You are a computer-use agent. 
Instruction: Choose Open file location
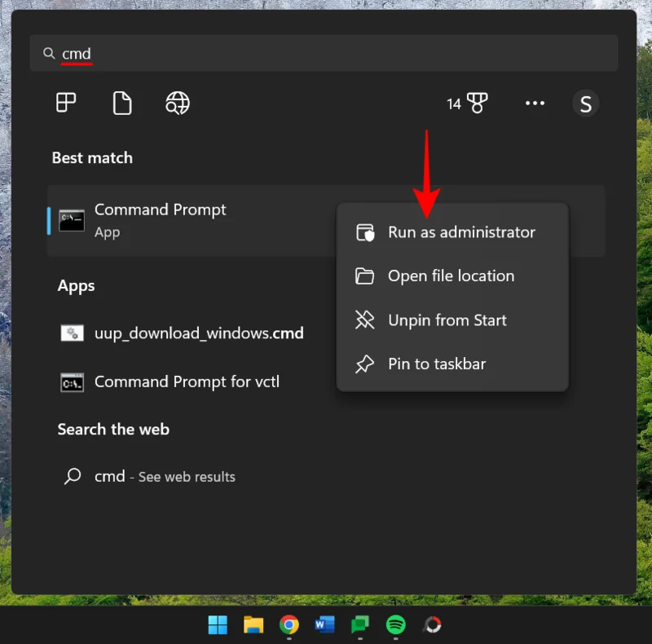coord(451,276)
